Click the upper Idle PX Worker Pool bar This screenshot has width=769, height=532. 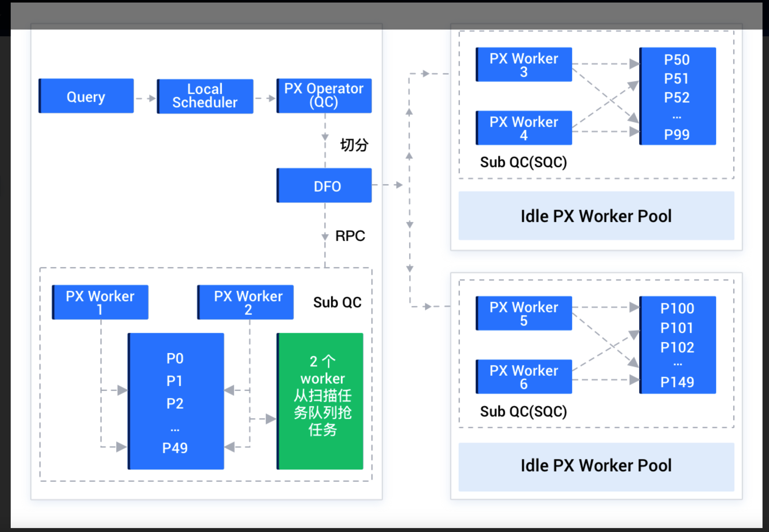pyautogui.click(x=596, y=216)
